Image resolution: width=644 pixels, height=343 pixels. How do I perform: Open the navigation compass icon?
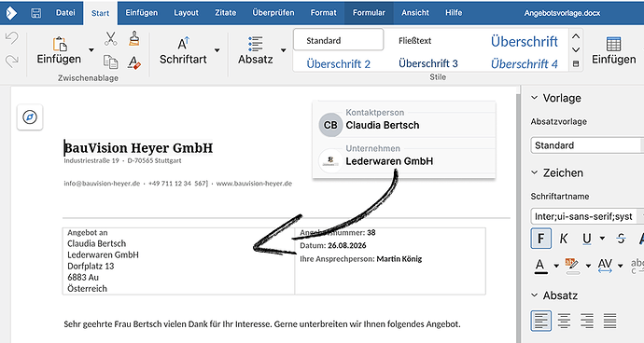pyautogui.click(x=30, y=117)
